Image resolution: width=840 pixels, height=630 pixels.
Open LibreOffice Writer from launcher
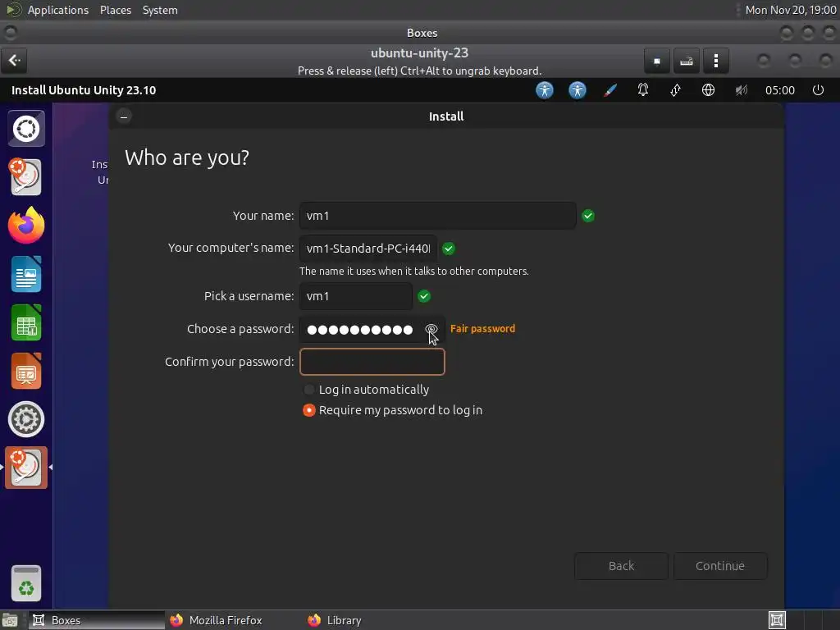(26, 274)
